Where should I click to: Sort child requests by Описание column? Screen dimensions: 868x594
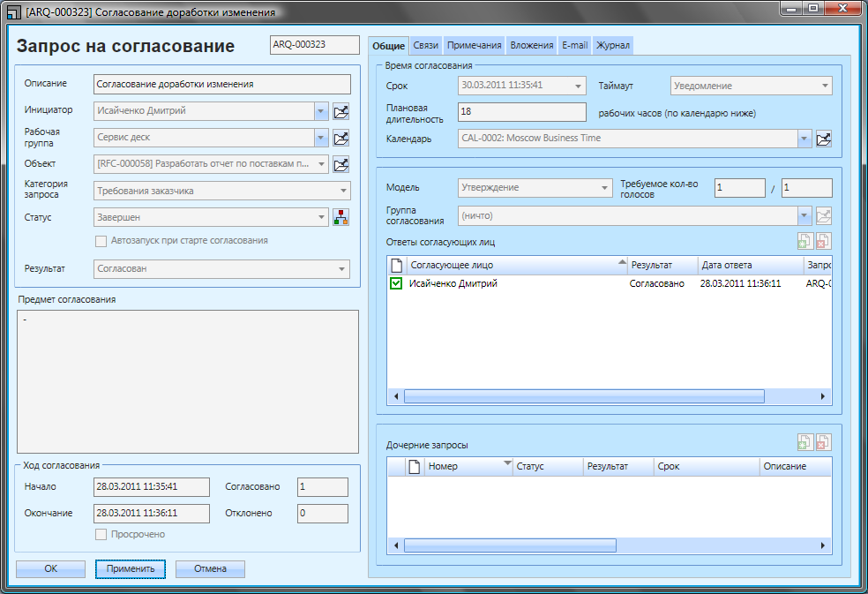coord(796,467)
